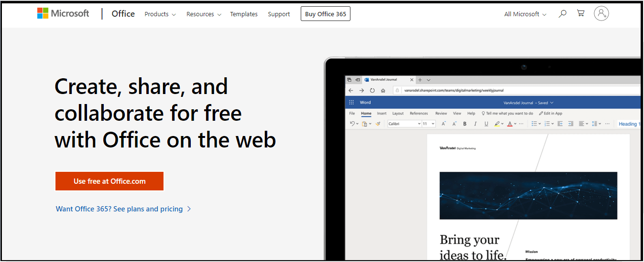Click the account sign-in avatar icon
Screen dimensions: 644x262
(x=601, y=13)
